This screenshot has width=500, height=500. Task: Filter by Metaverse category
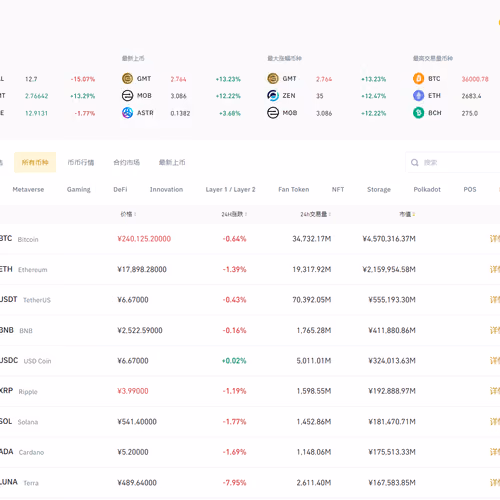(28, 189)
